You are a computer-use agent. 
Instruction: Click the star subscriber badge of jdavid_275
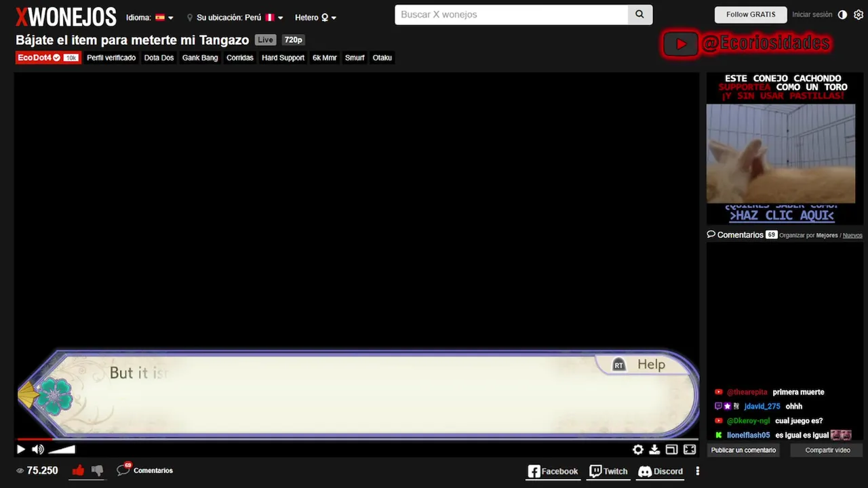(728, 407)
